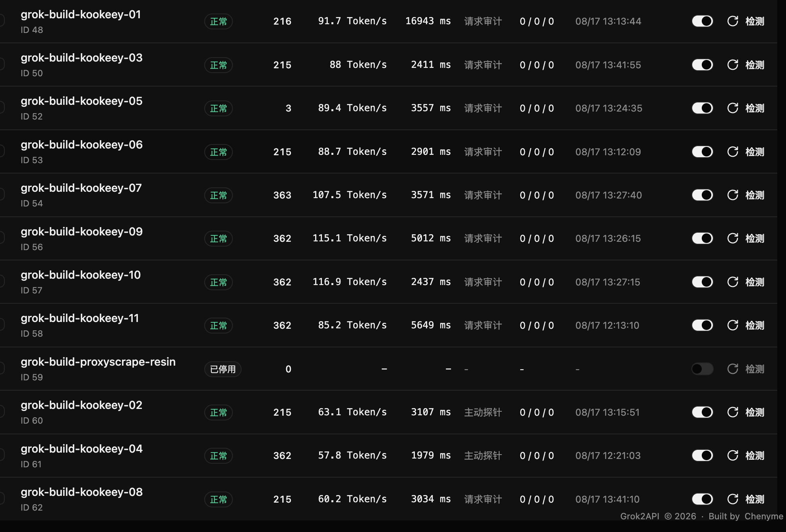Click the refresh icon for grok-build-kookeey-10
786x532 pixels.
[732, 282]
